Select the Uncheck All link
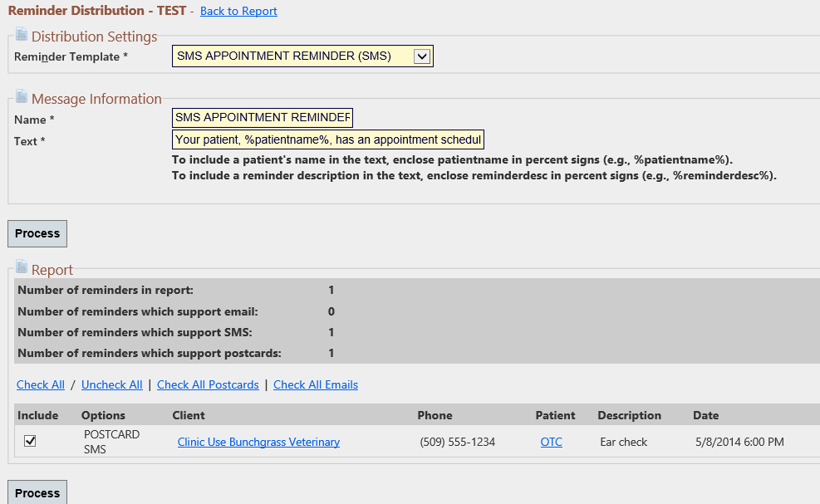 [112, 384]
